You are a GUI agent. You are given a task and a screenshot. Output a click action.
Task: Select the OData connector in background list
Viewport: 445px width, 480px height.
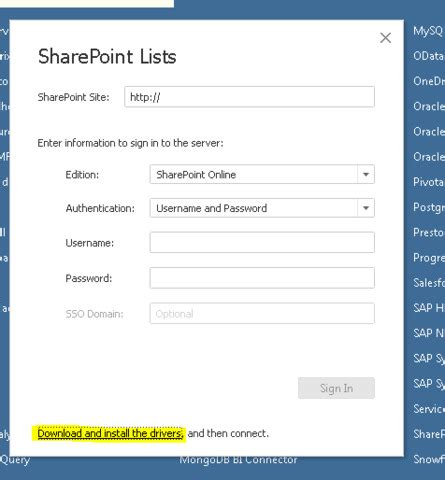pos(429,56)
